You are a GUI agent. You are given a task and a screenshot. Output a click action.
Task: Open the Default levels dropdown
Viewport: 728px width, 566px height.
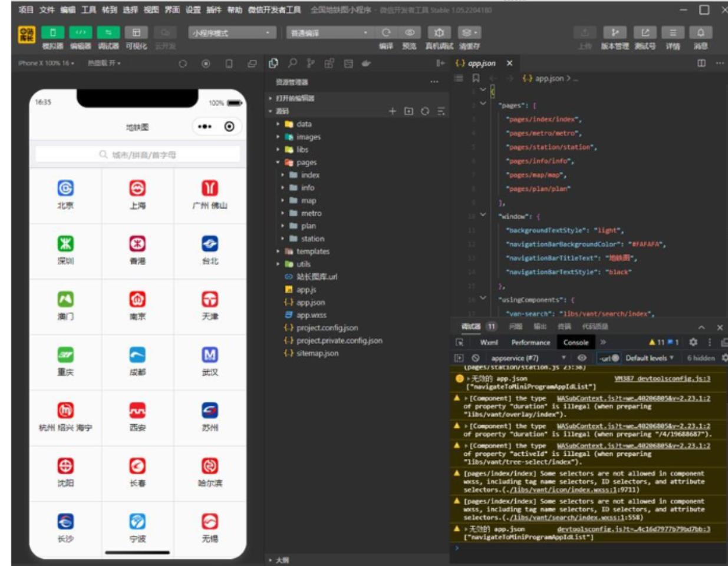click(x=649, y=358)
